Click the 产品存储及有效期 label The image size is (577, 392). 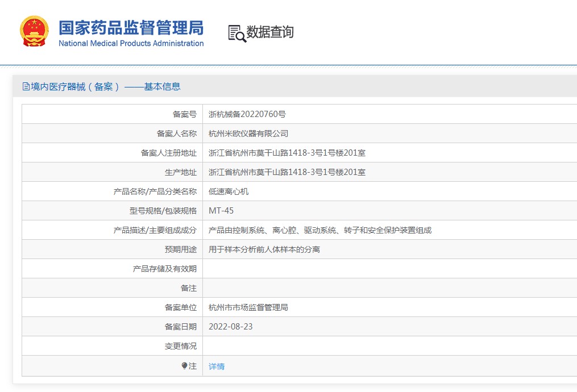click(x=165, y=269)
